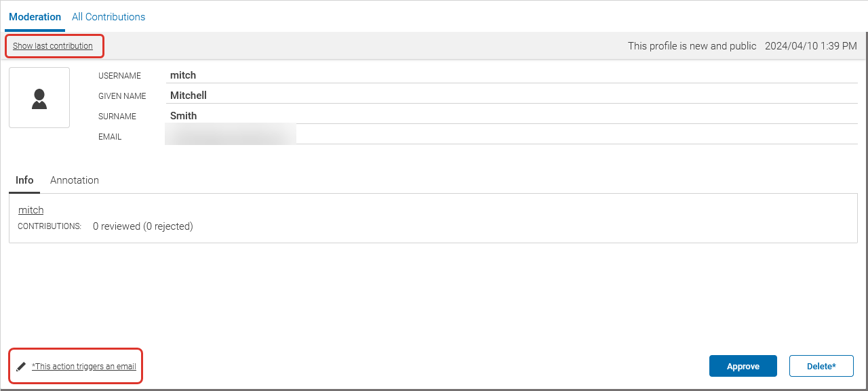Click inside the EMAIL field
Image resolution: width=868 pixels, height=391 pixels.
point(231,133)
